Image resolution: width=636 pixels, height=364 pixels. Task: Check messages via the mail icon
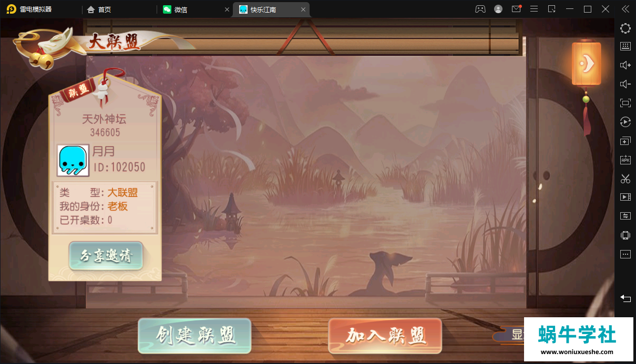[x=516, y=9]
